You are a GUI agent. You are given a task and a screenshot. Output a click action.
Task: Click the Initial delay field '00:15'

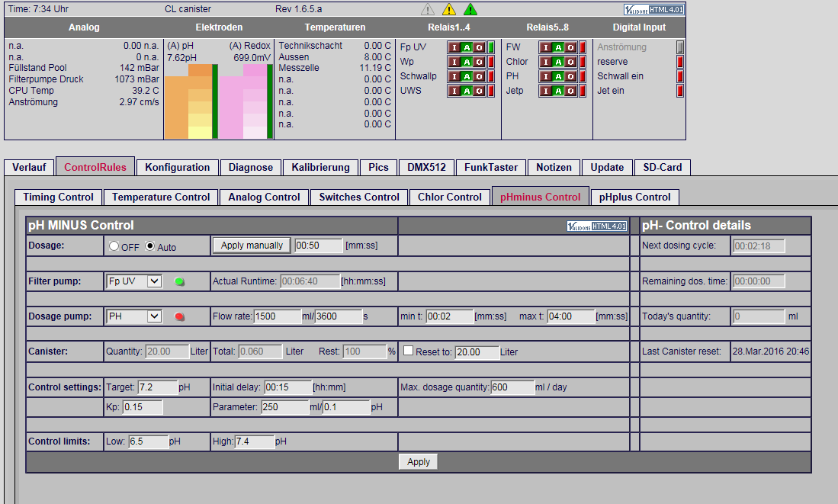[287, 387]
